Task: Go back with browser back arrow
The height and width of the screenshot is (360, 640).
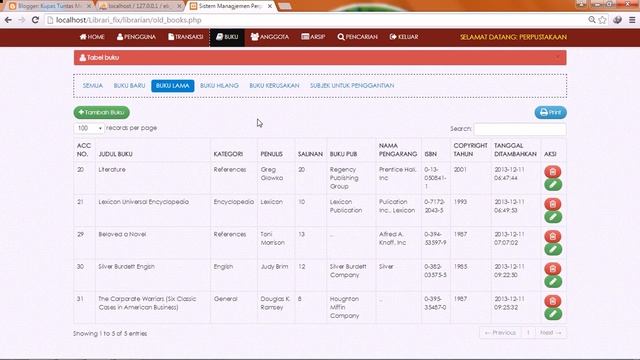Action: pos(8,20)
